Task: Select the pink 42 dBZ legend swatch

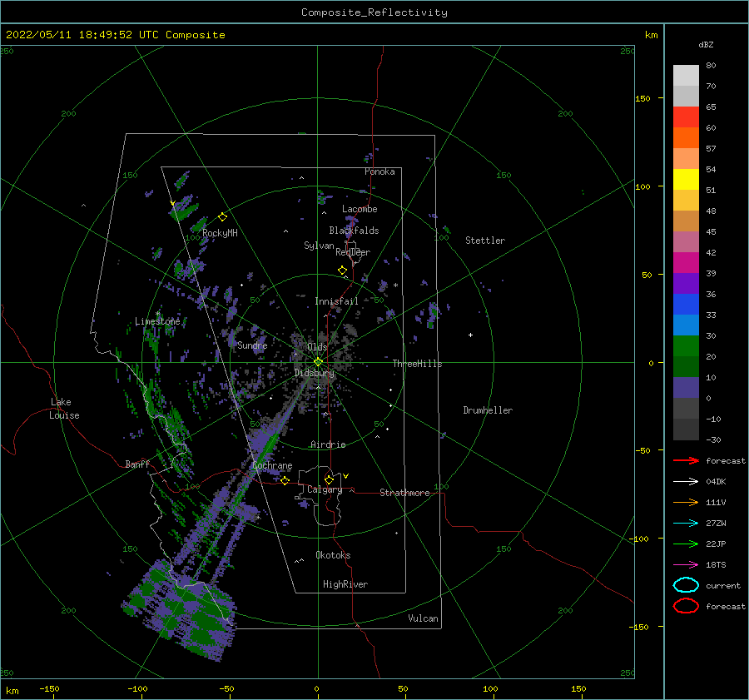Action: [686, 241]
